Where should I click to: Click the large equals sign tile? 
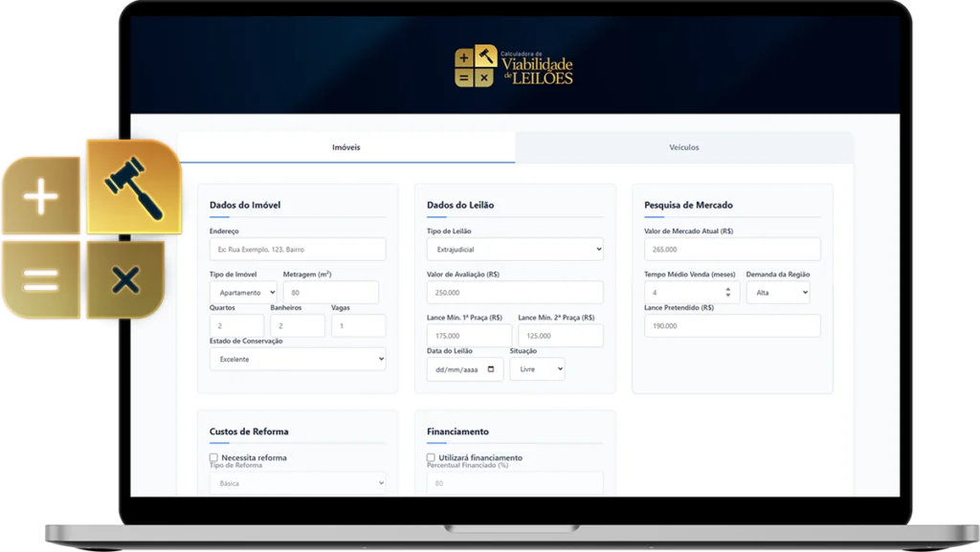[x=41, y=279]
